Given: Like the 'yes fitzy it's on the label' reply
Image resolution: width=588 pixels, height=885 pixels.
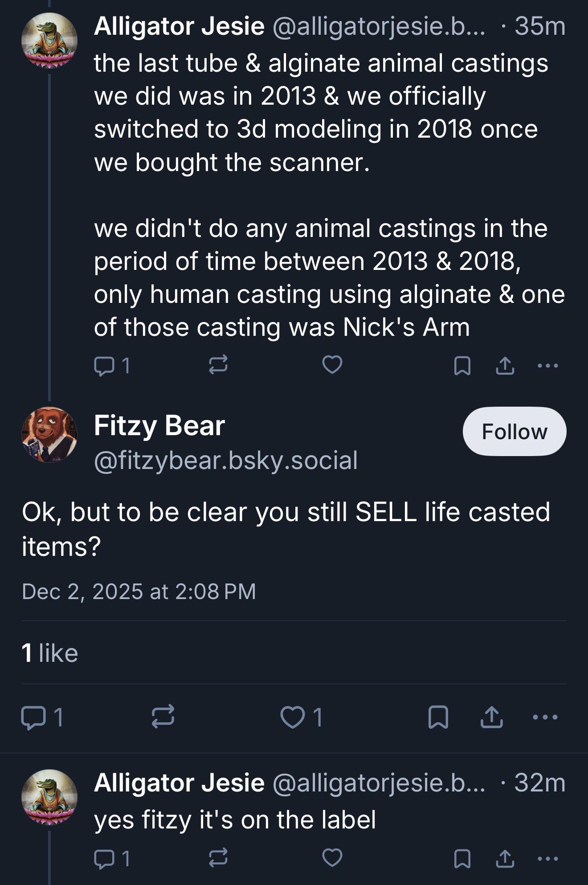Looking at the screenshot, I should 332,858.
